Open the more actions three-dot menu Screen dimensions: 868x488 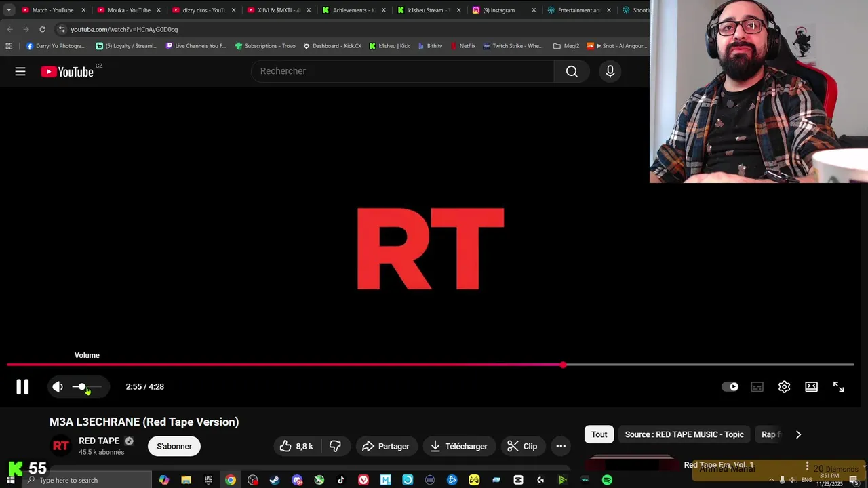tap(561, 446)
